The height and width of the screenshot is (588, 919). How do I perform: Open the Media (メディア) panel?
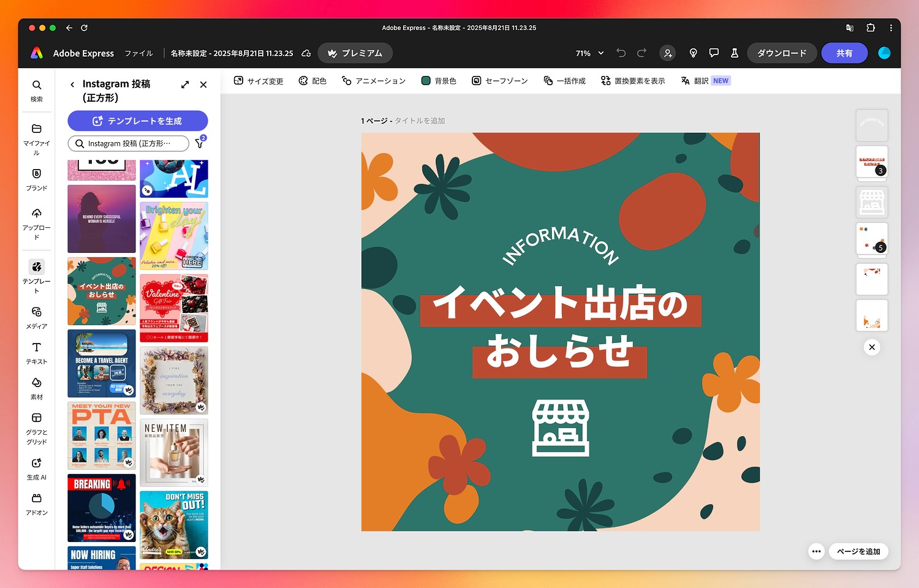click(37, 317)
